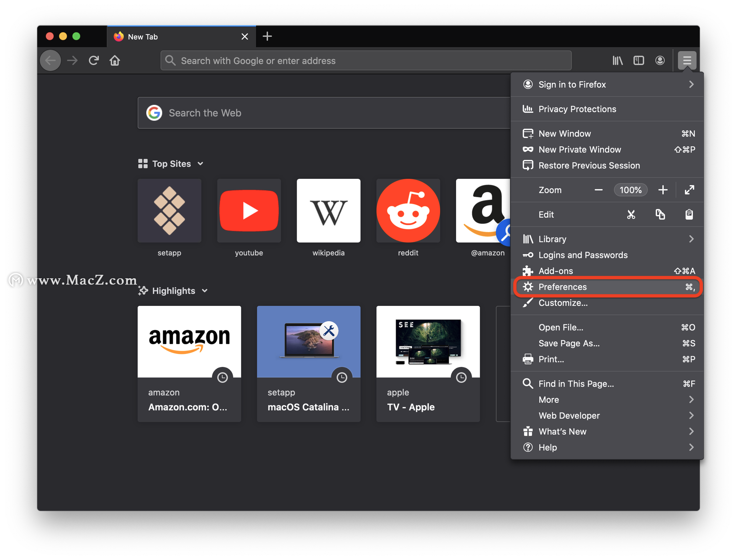Open a new tab with plus button
The height and width of the screenshot is (560, 737).
(267, 36)
